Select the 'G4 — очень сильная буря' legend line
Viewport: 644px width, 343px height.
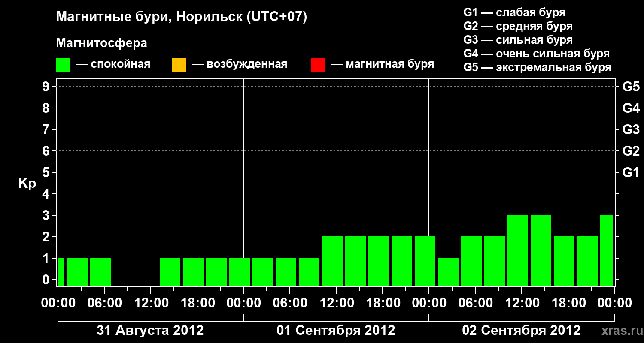[536, 54]
